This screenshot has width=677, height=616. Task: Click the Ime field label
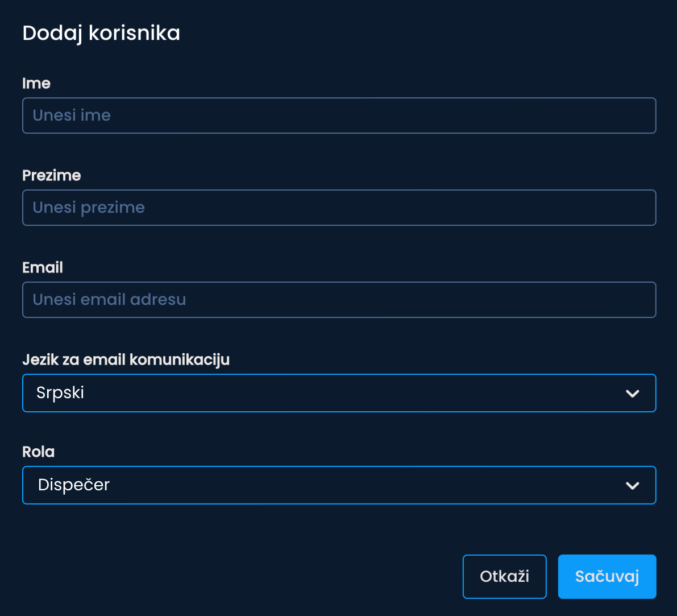tap(36, 84)
